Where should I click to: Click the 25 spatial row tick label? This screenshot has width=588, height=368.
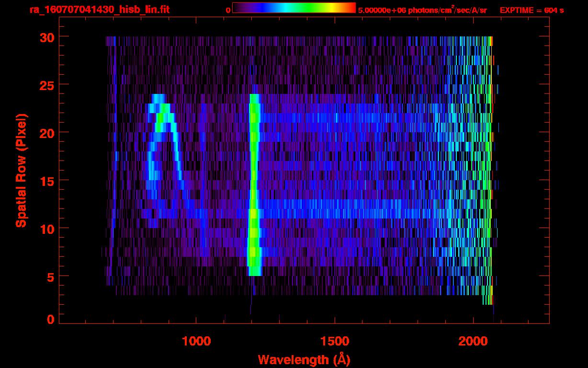46,85
